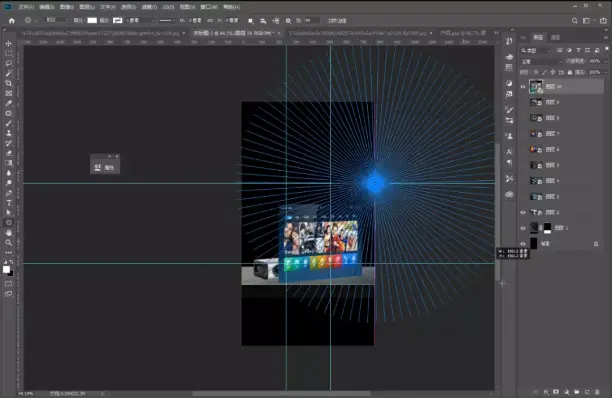
Task: Hide layer 图层 10 via eye icon
Action: coord(523,87)
